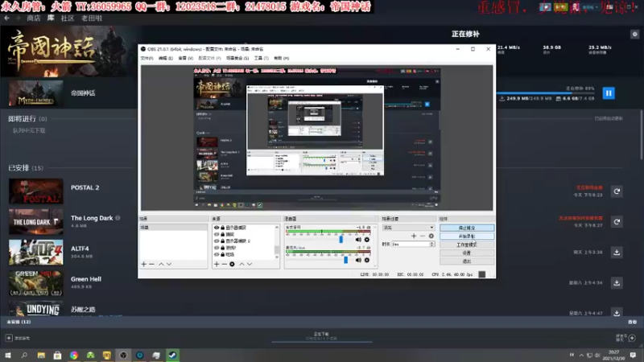Click mic/aux volume slider handle
Screen dimensions: 644x362
346,260
